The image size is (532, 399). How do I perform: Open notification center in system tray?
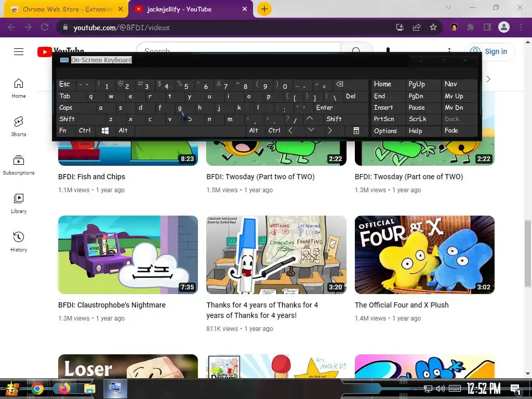click(x=515, y=389)
